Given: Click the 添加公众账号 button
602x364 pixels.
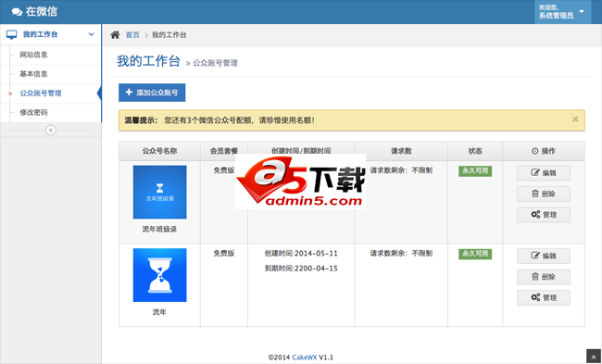Looking at the screenshot, I should click(152, 93).
